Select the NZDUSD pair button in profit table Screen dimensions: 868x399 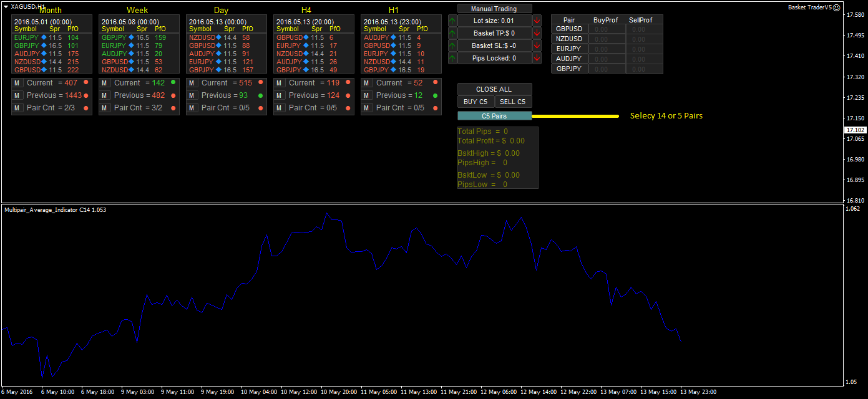tap(569, 39)
